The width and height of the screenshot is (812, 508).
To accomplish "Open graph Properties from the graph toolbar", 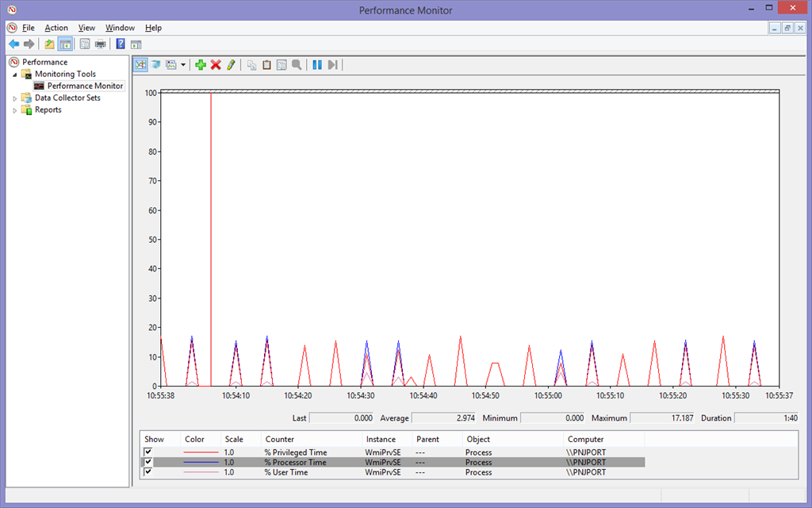I will (282, 65).
